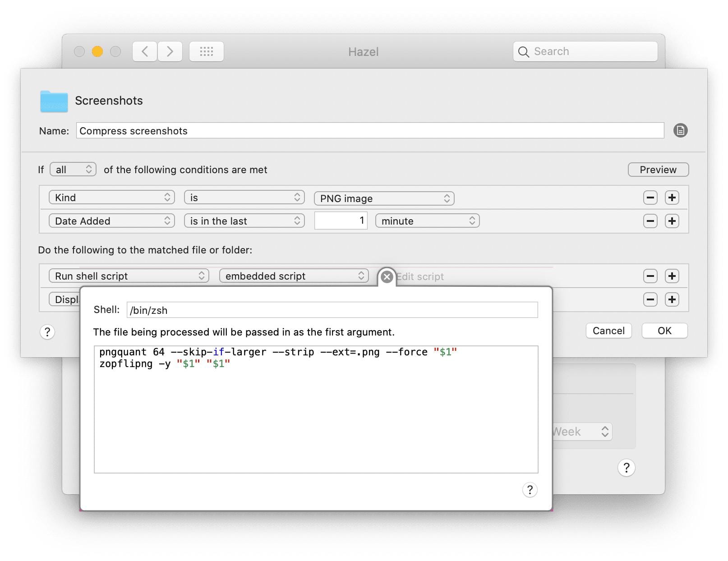This screenshot has height=561, width=728.
Task: Click the magnifier icon in Search field
Action: (x=523, y=52)
